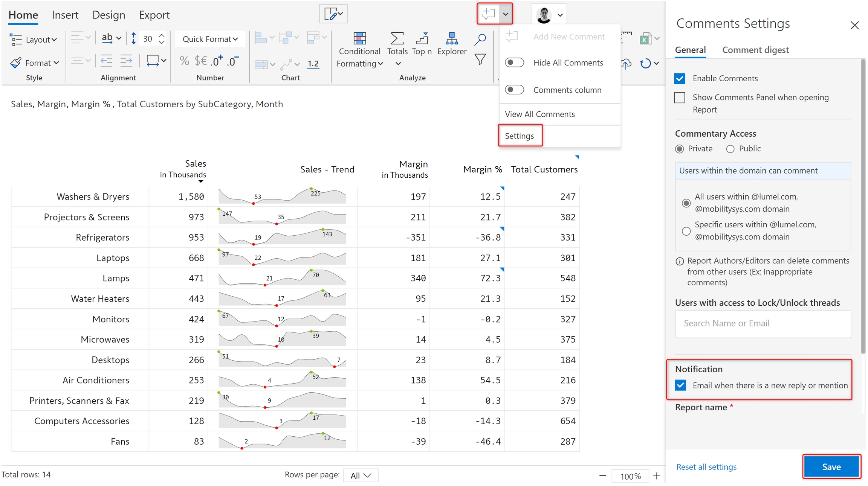Click the filter funnel icon
This screenshot has height=486, width=868.
click(x=480, y=59)
